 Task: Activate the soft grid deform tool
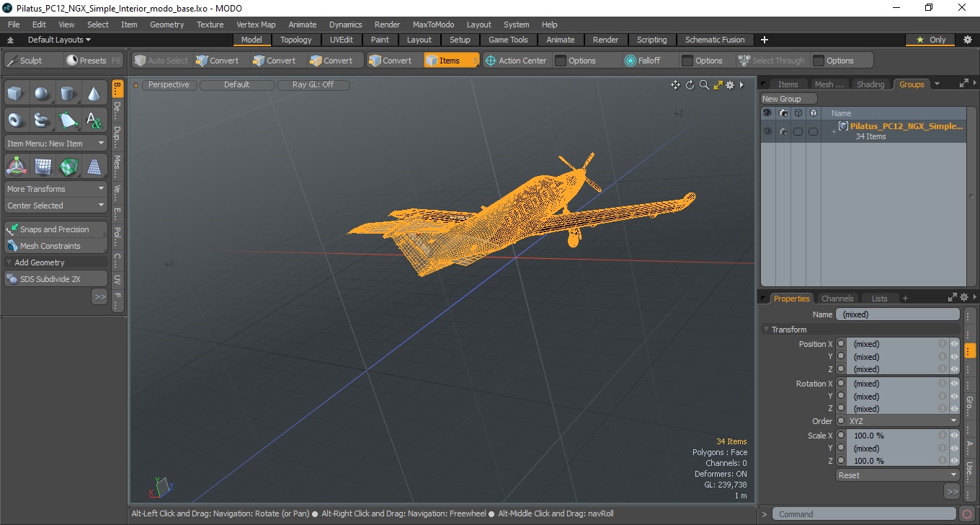click(x=42, y=167)
